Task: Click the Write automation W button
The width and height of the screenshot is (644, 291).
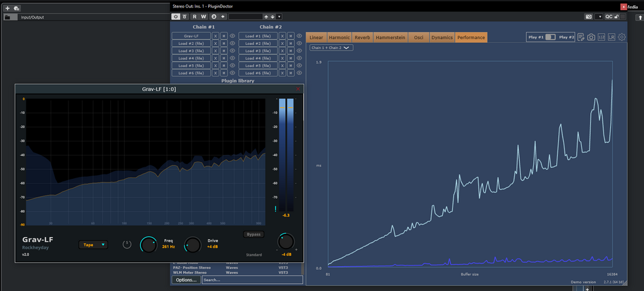Action: [203, 17]
